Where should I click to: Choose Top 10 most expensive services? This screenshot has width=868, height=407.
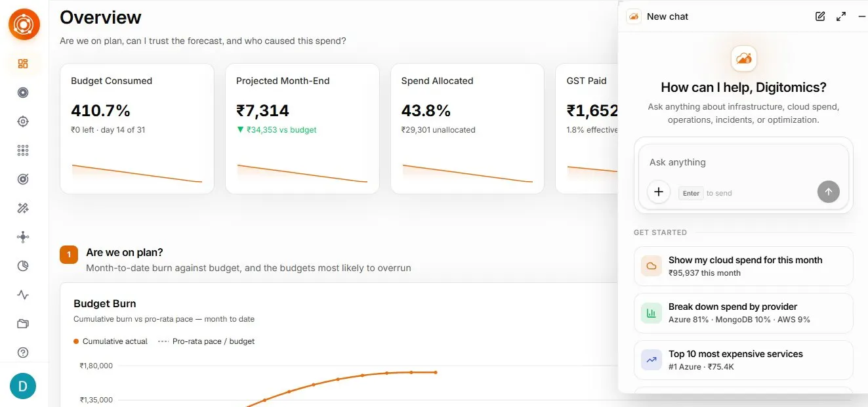point(743,360)
